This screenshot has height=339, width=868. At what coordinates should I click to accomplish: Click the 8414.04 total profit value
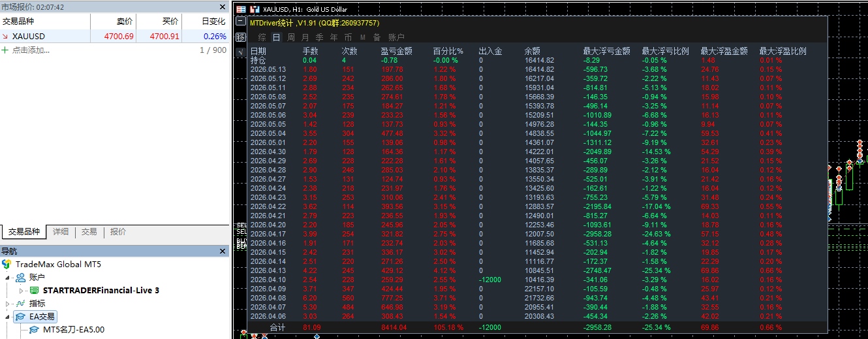(x=394, y=327)
